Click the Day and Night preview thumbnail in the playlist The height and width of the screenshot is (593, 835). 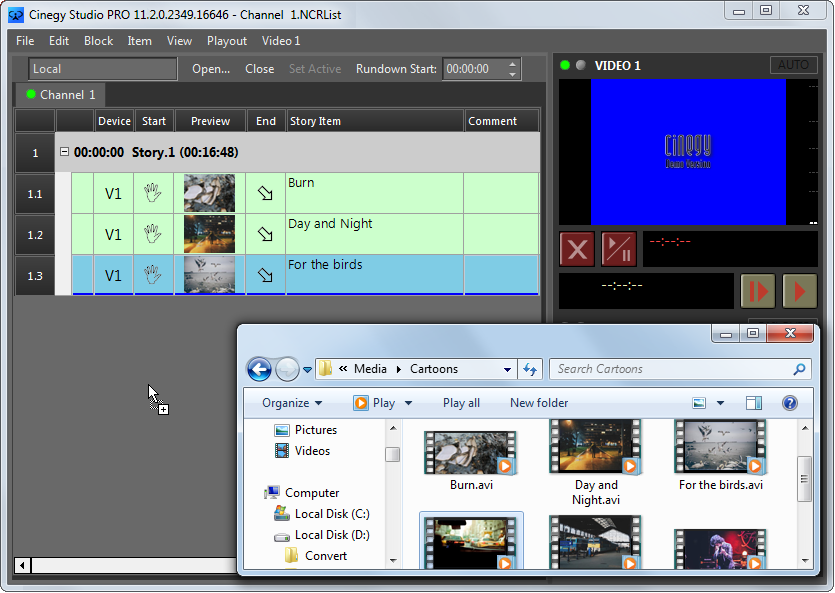[209, 234]
